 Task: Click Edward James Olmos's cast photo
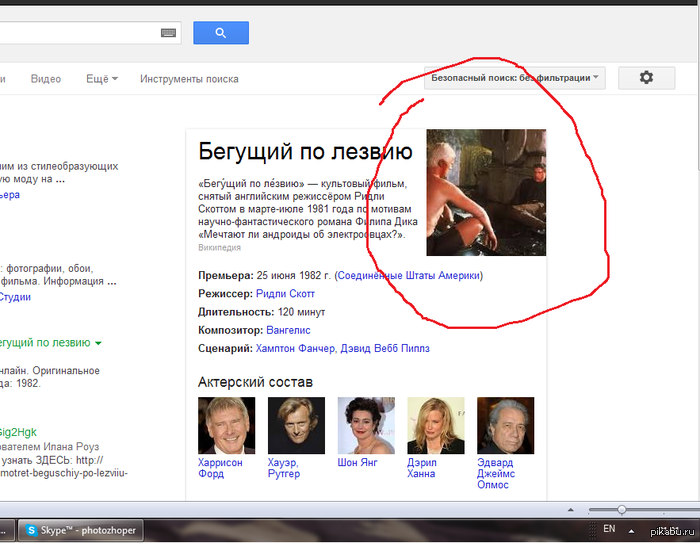coord(505,425)
